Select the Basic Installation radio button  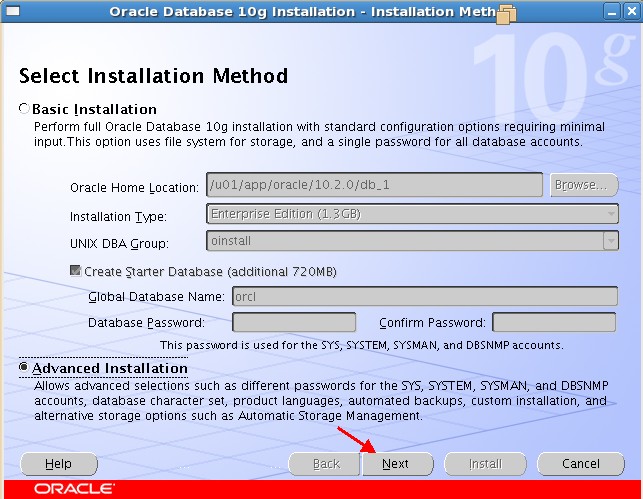point(24,109)
